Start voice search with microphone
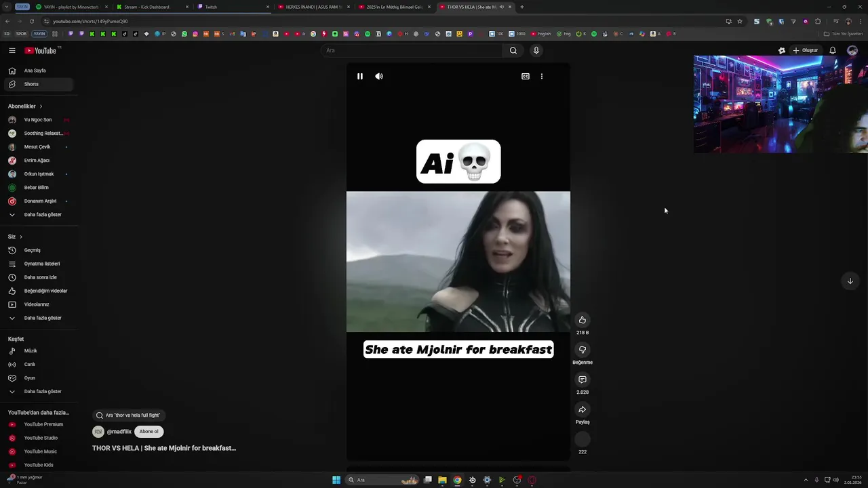Screen dimensions: 868x488 536,50
